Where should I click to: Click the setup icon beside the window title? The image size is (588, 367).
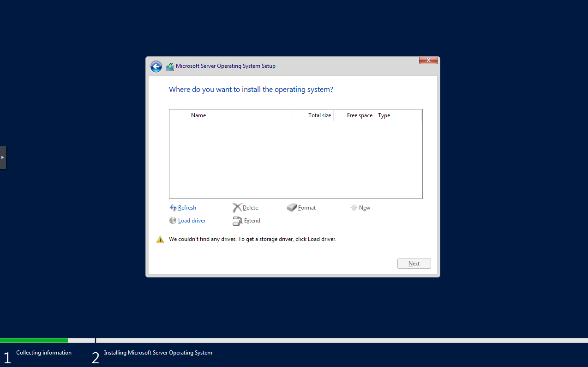click(170, 66)
